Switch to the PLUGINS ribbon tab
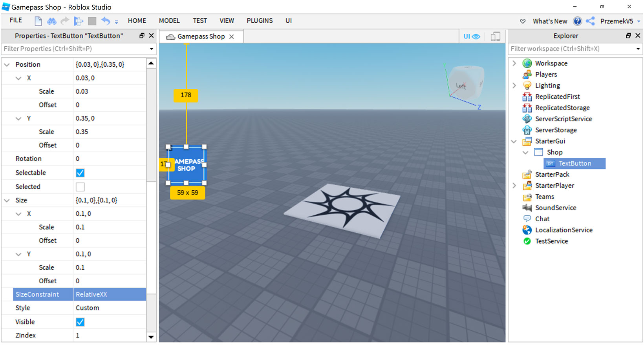Viewport: 644px width, 361px height. 260,21
